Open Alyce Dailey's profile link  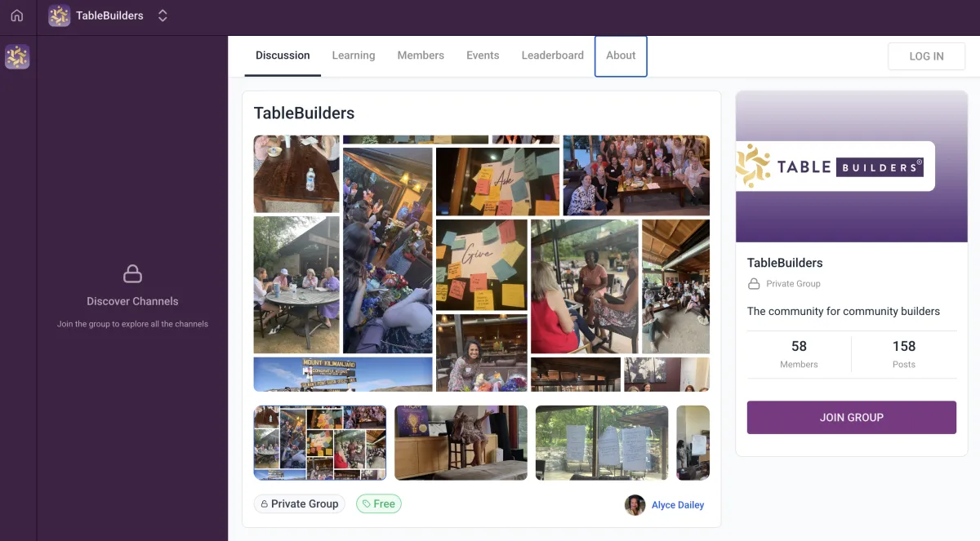tap(678, 505)
